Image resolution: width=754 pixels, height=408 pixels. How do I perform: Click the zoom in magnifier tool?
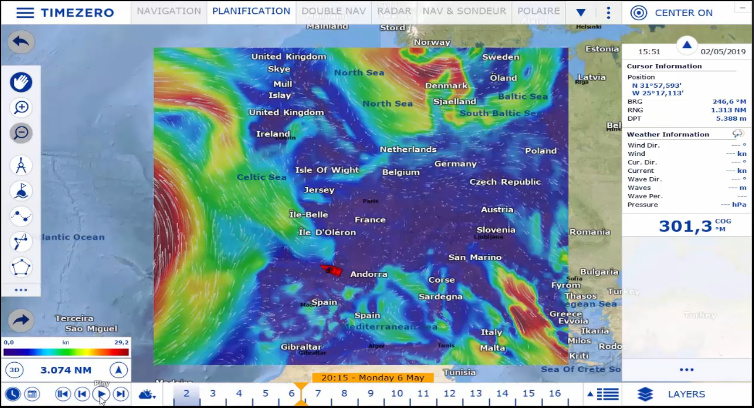click(21, 107)
